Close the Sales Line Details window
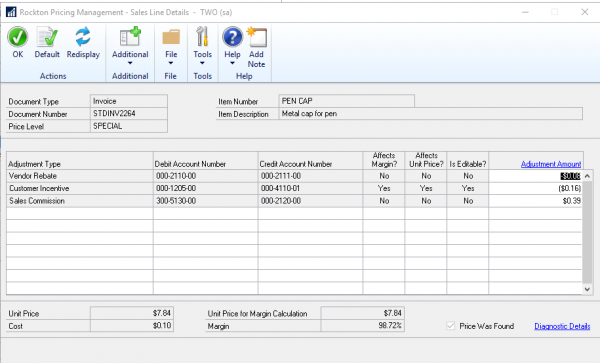This screenshot has width=600, height=363. tap(585, 12)
